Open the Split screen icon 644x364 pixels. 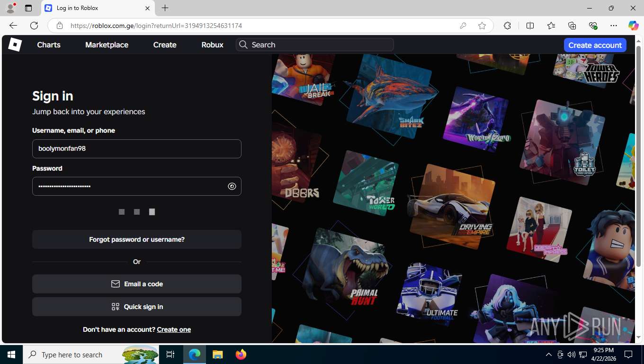click(x=530, y=26)
